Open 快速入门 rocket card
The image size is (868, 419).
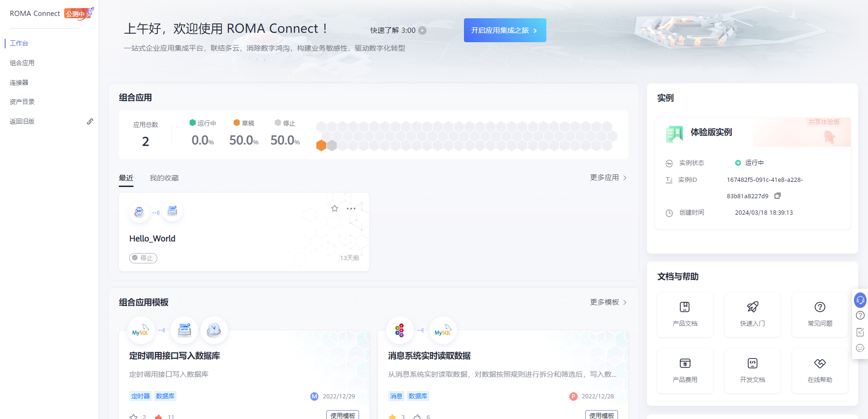[752, 314]
